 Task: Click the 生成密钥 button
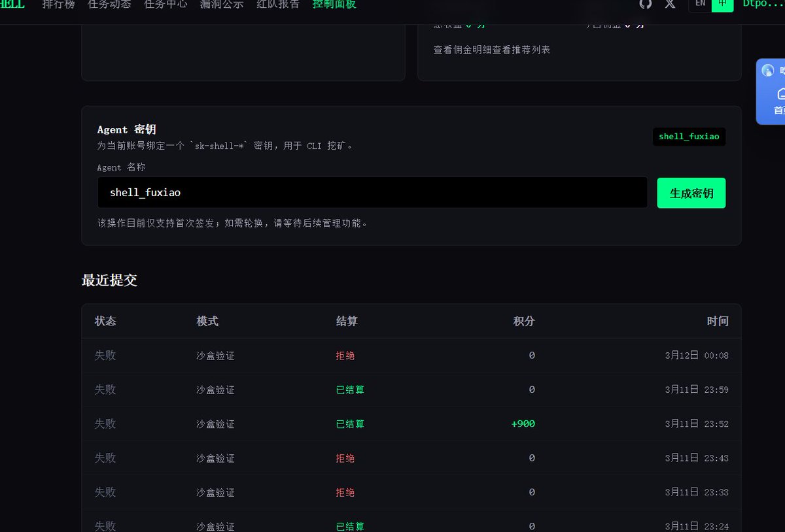[691, 193]
